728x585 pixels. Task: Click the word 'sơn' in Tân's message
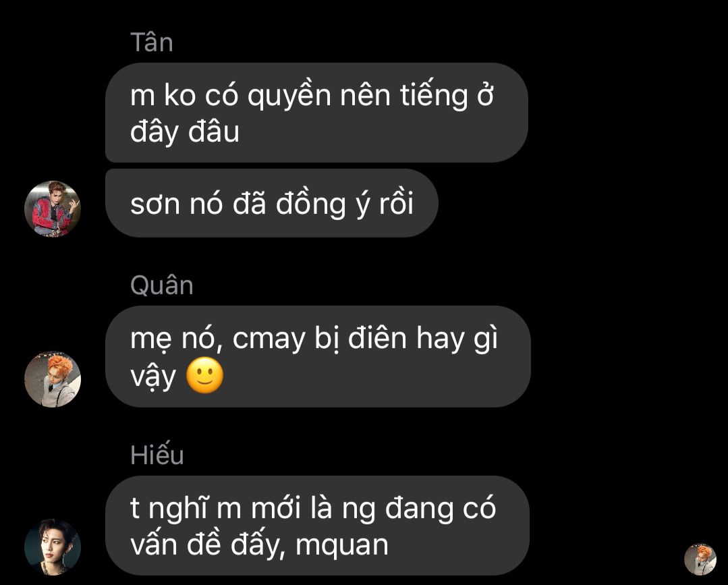click(155, 204)
